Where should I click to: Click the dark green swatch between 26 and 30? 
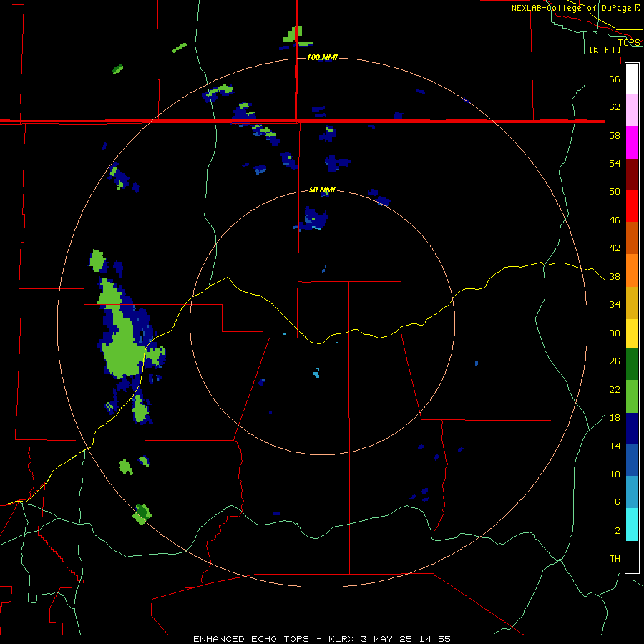[x=632, y=364]
